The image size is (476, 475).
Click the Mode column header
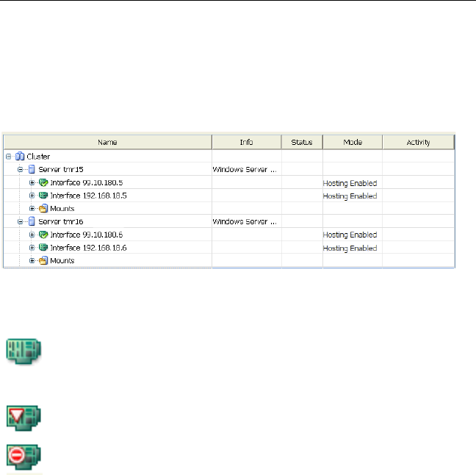[x=353, y=142]
